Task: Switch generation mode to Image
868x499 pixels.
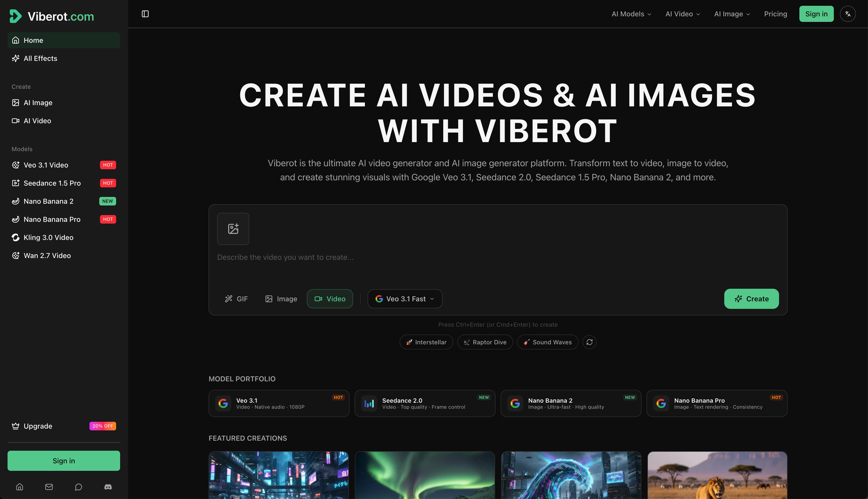Action: [x=281, y=299]
